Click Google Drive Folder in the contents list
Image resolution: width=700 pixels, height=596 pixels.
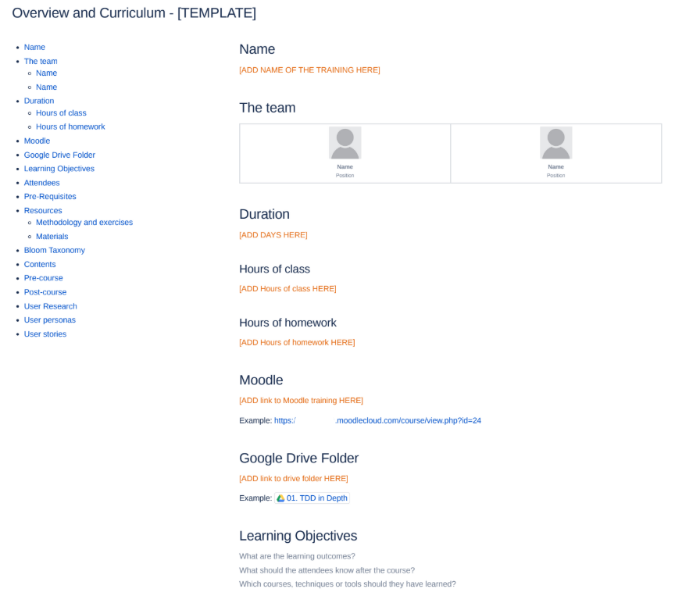click(59, 155)
